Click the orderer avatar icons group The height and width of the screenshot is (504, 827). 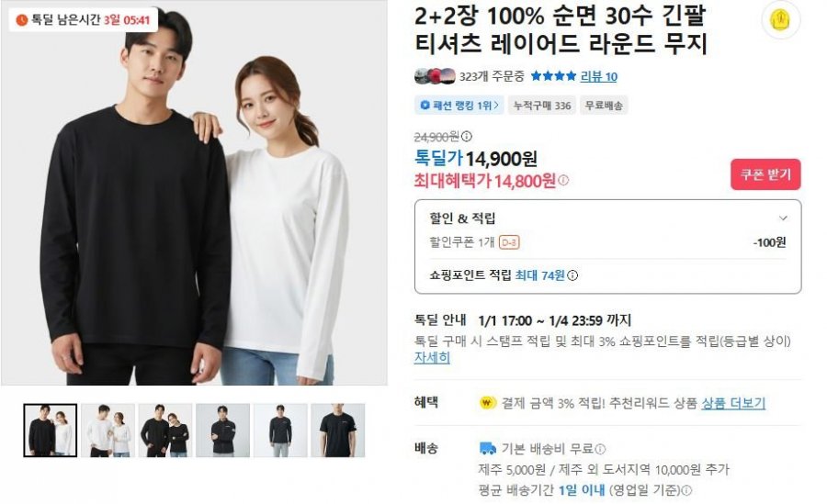[x=435, y=76]
